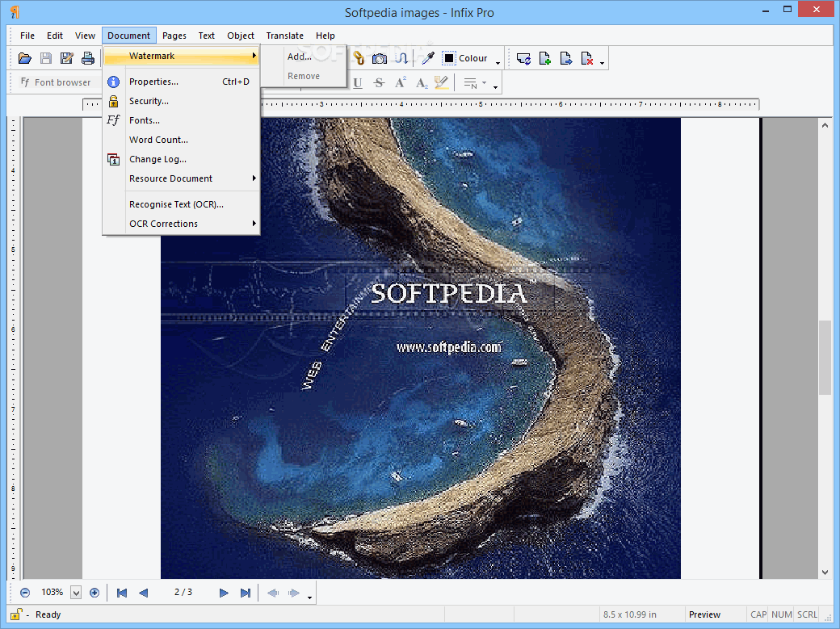
Task: Click the extract page icon
Action: pos(565,58)
